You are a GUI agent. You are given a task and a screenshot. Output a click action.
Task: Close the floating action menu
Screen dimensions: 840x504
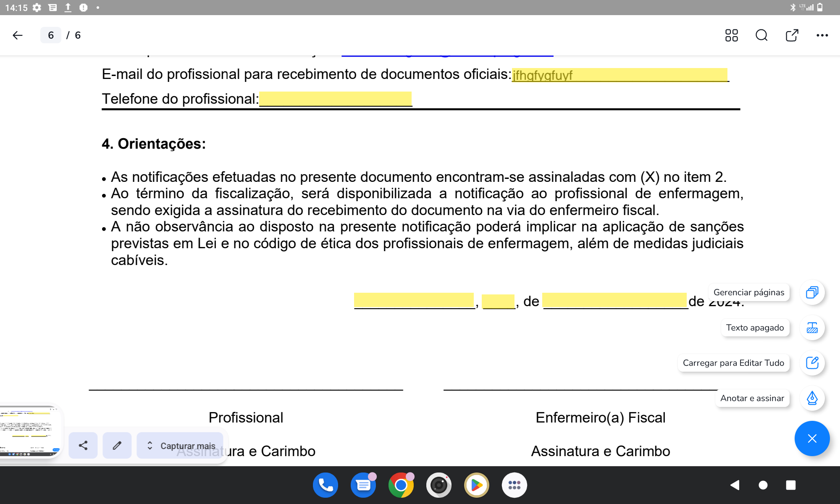tap(812, 438)
